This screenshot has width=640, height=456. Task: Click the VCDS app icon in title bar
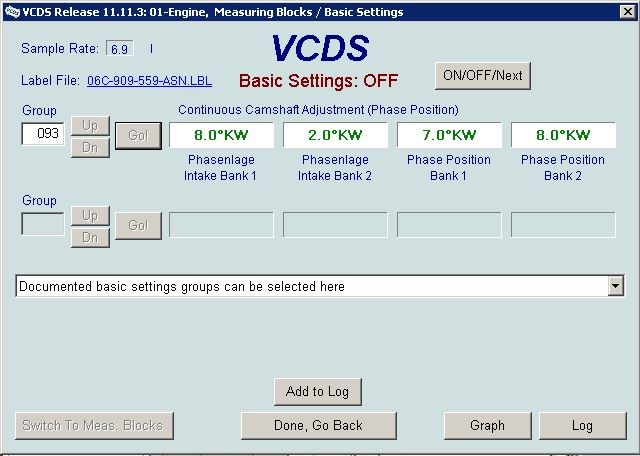pyautogui.click(x=12, y=12)
